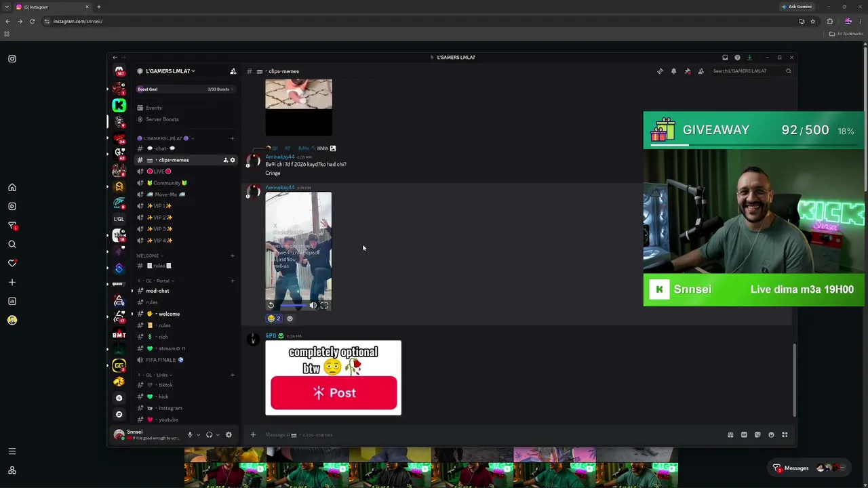The height and width of the screenshot is (488, 868).
Task: Open Discover servers compass icon
Action: click(x=119, y=414)
